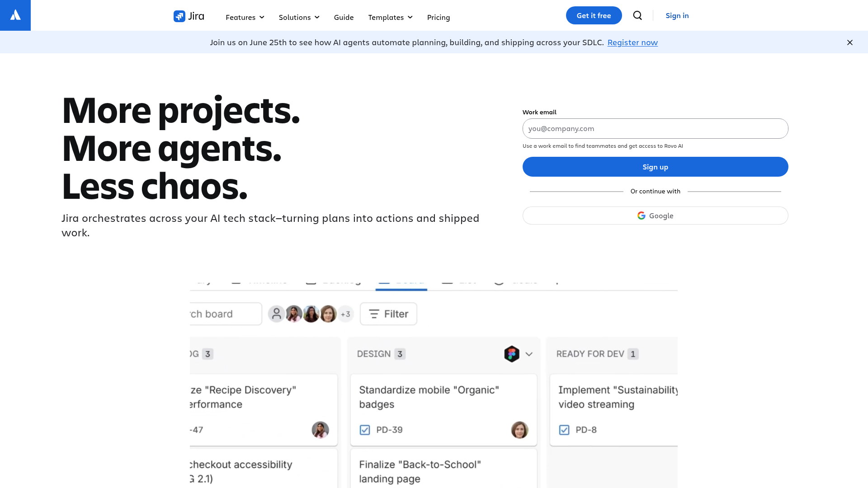Show the +3 additional teammates
This screenshot has height=488, width=868.
coord(345,314)
